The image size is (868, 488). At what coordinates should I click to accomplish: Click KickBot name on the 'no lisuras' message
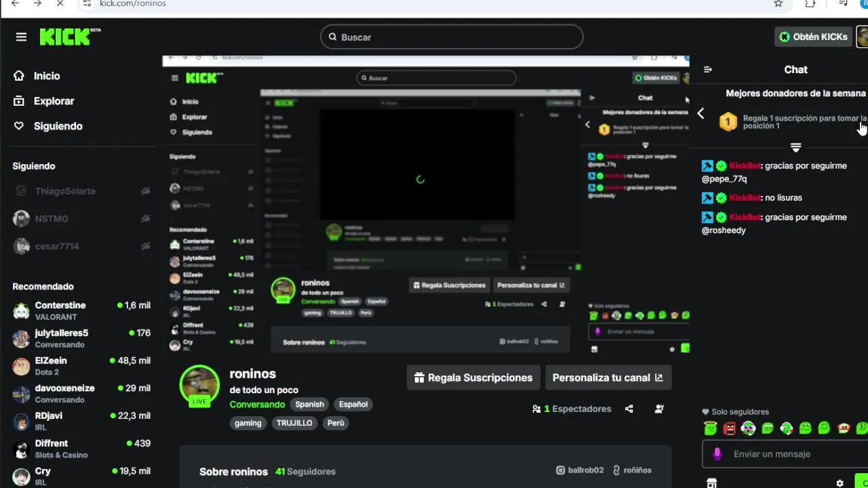tap(745, 197)
